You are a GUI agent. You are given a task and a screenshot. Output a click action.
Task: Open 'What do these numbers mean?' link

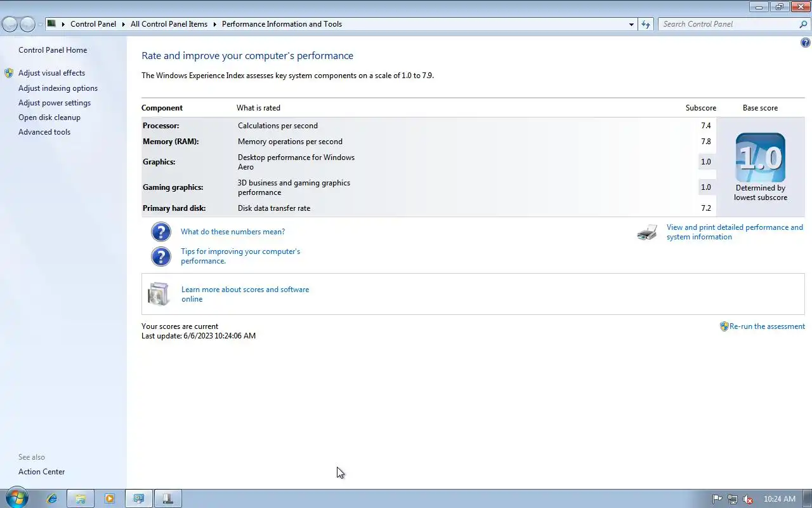tap(233, 232)
